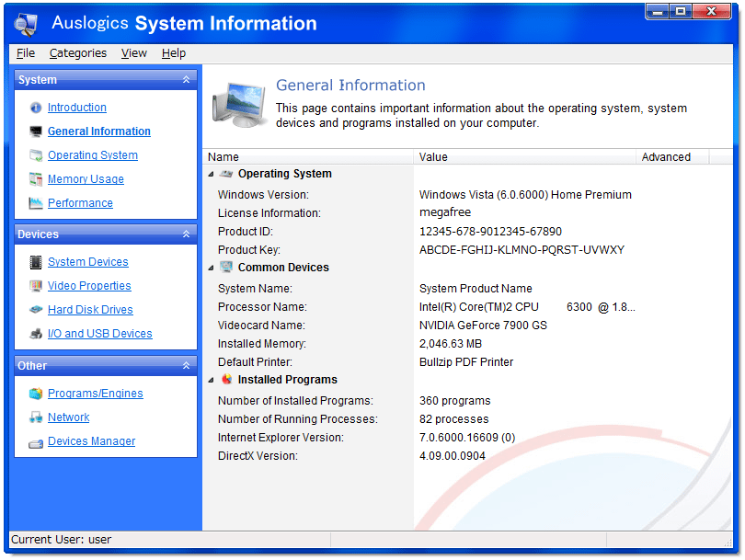Click the Auslogics app icon in title bar
Viewport: 745px width, 560px height.
26,24
